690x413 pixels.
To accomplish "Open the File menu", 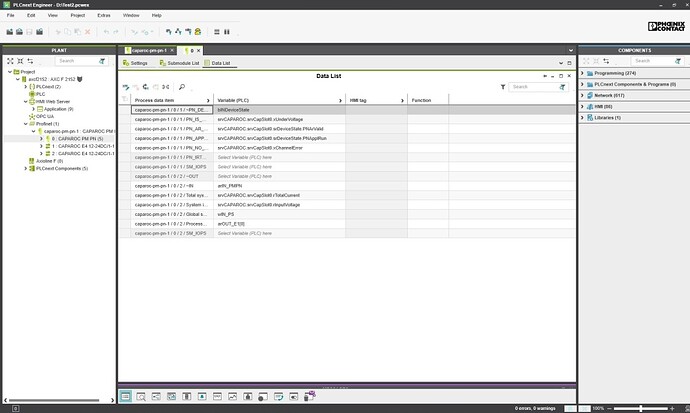I will click(11, 15).
